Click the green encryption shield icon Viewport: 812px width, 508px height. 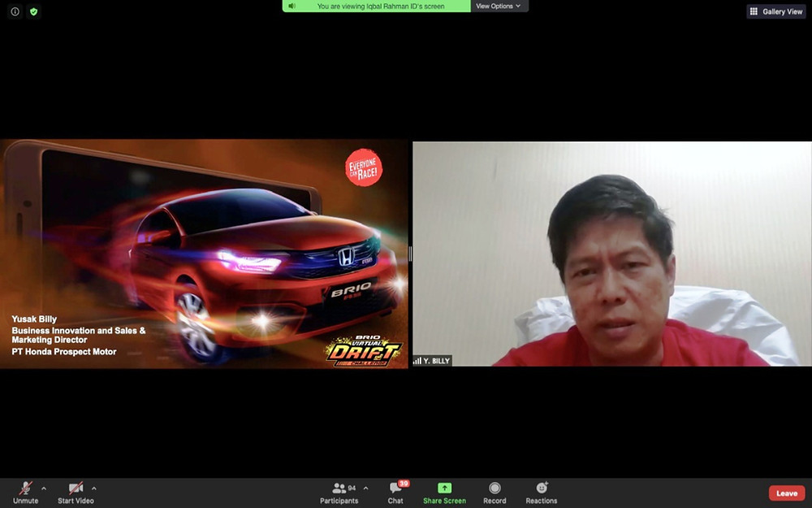pos(33,11)
